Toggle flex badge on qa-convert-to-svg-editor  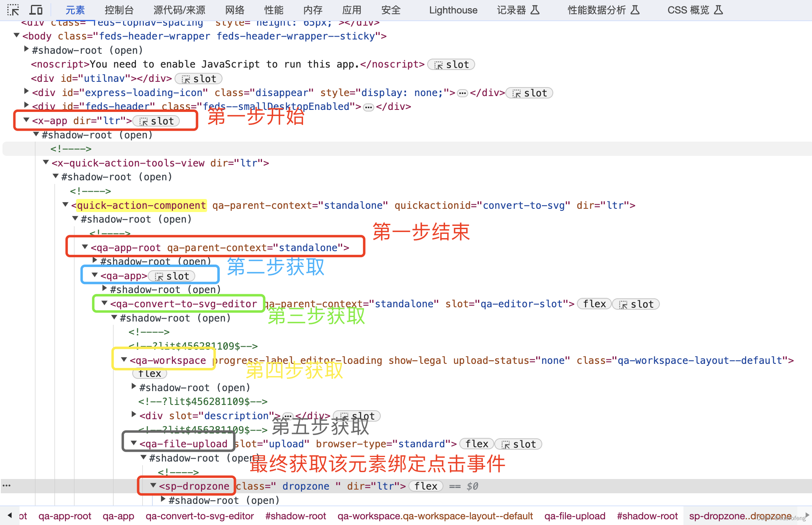coord(594,304)
